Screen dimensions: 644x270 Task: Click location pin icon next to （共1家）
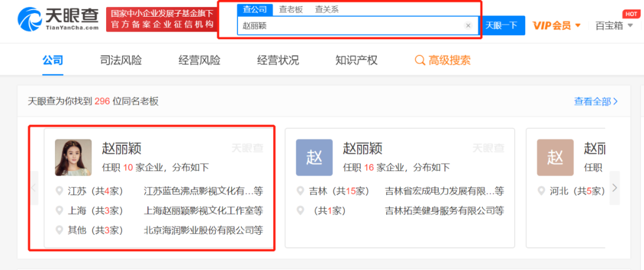[x=300, y=211]
